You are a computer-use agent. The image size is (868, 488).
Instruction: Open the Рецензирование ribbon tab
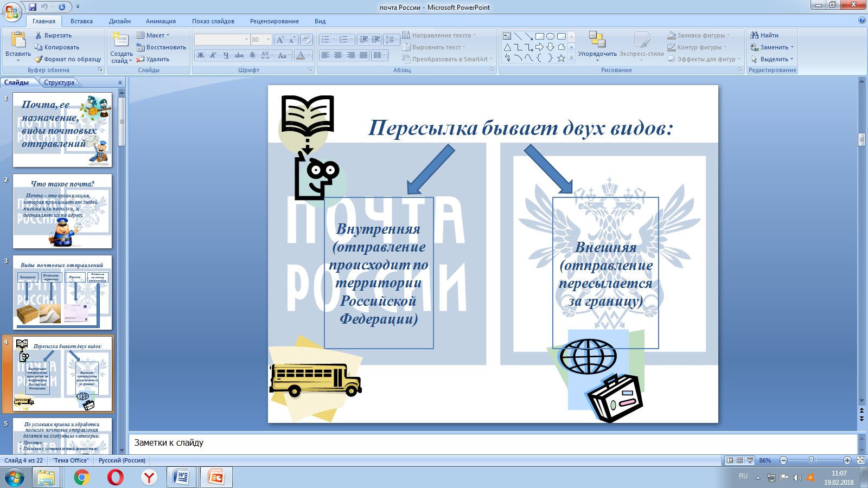[x=275, y=21]
